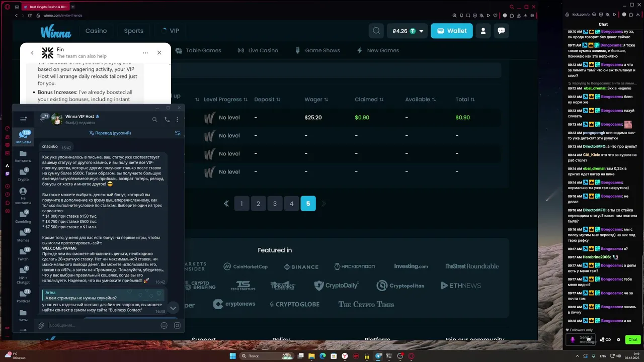Click the Winna logo

point(56,31)
